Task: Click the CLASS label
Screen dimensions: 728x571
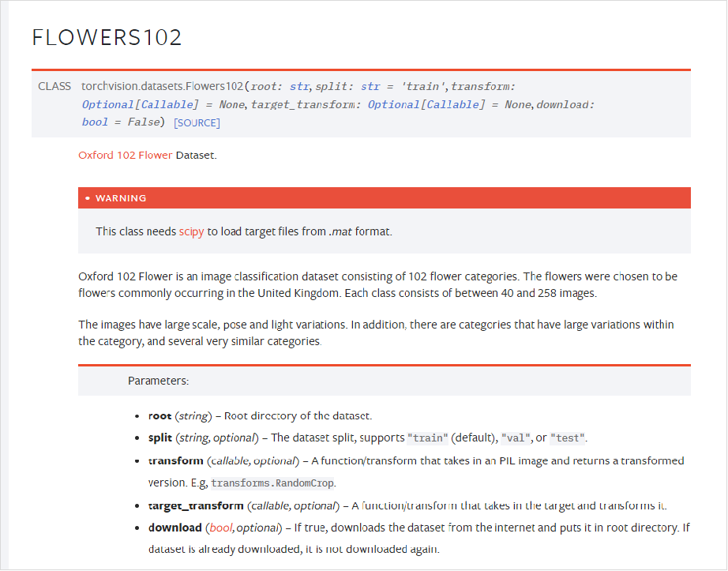Action: point(54,86)
